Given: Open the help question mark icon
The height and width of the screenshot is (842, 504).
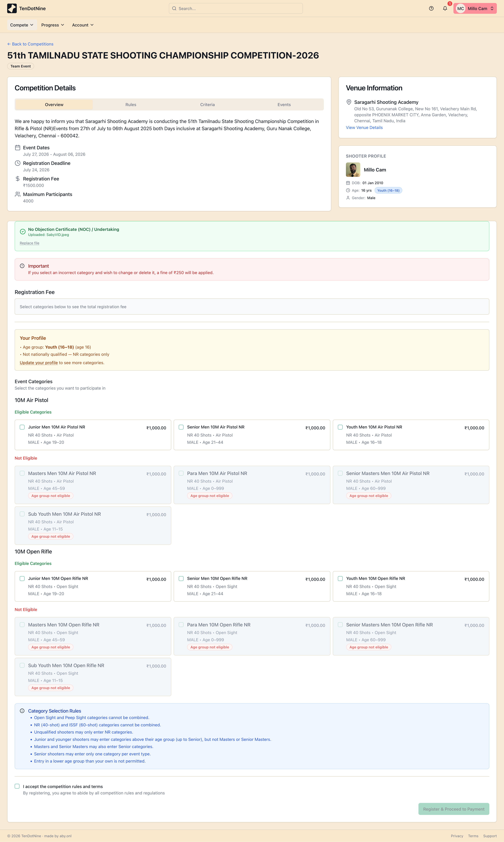Looking at the screenshot, I should [431, 9].
